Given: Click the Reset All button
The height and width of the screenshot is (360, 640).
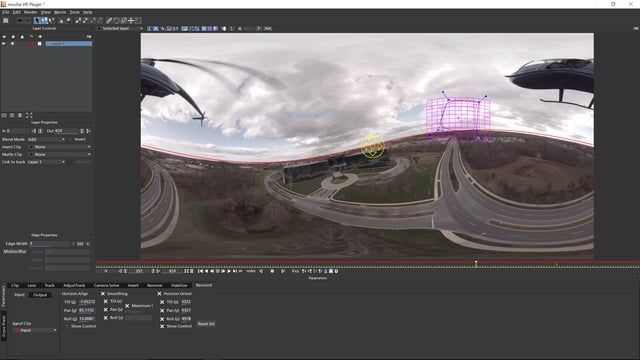Looking at the screenshot, I should 206,324.
